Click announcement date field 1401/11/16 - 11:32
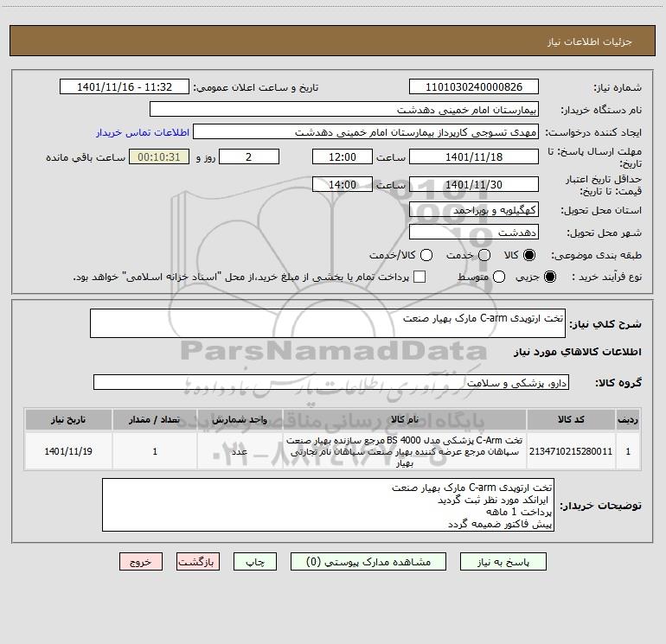666x644 pixels. coord(125,87)
